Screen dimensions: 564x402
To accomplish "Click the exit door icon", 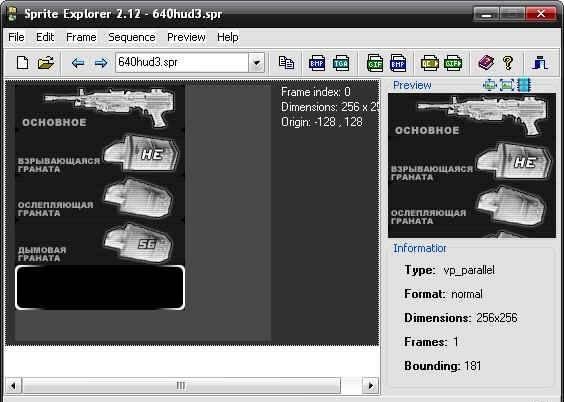I will [x=540, y=63].
